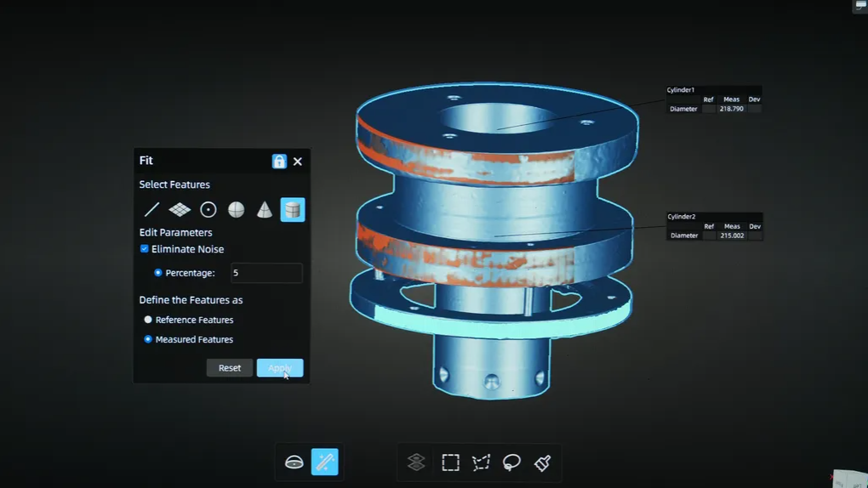Pick the lasso selection tool

click(x=511, y=462)
